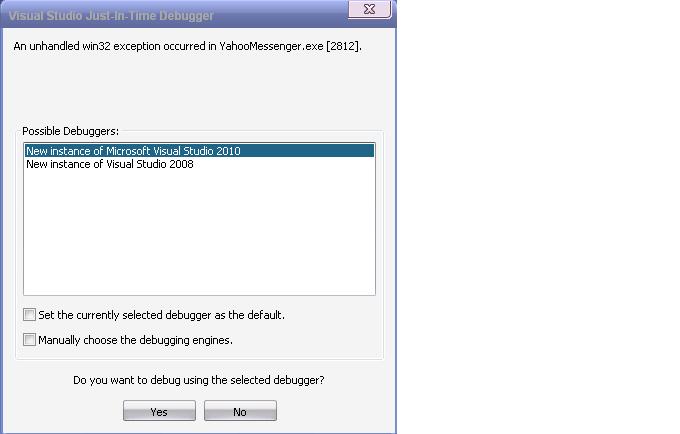This screenshot has height=434, width=680.
Task: Close the Just-In-Time Debugger dialog
Action: click(369, 9)
